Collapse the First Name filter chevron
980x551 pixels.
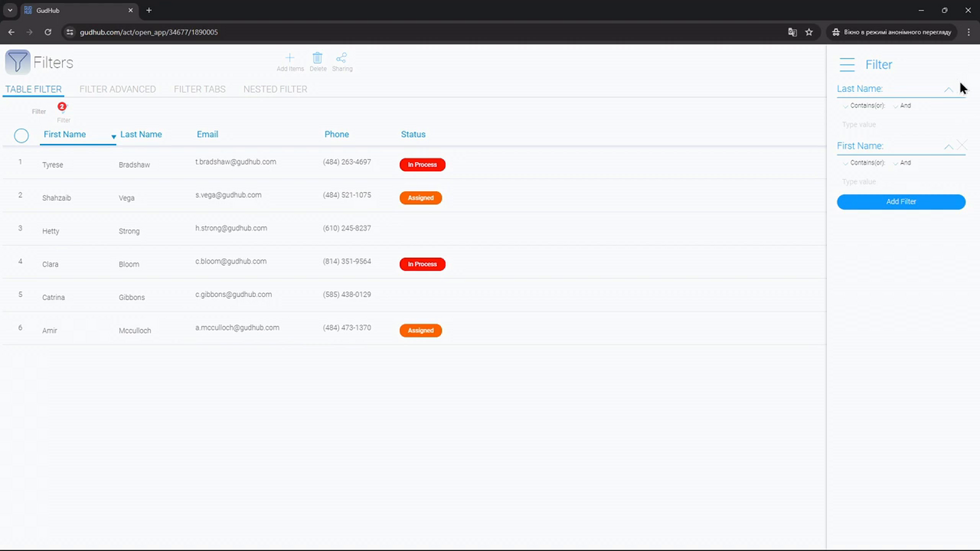[x=948, y=146]
